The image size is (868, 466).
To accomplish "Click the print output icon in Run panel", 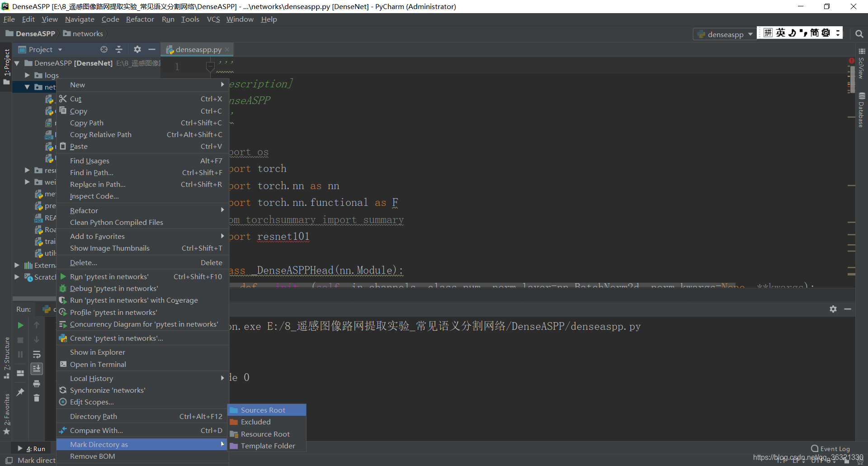I will point(37,384).
